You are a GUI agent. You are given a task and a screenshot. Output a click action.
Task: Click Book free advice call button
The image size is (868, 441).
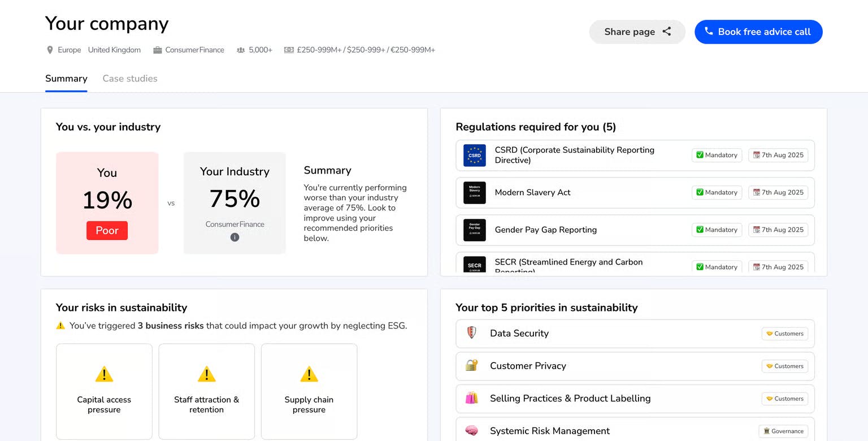pyautogui.click(x=758, y=32)
